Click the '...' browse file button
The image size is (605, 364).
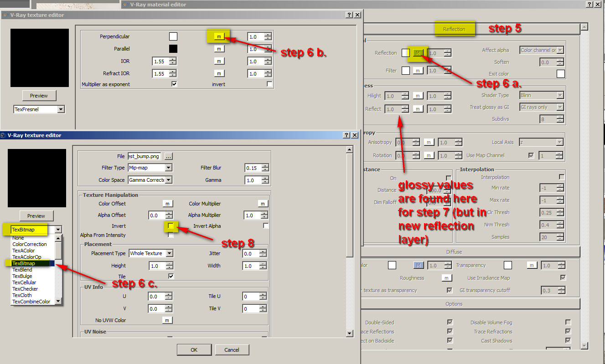tap(169, 156)
